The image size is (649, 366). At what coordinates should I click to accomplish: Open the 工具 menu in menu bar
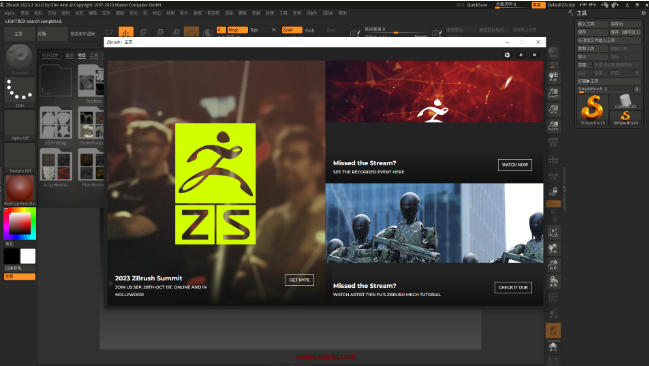[x=283, y=13]
